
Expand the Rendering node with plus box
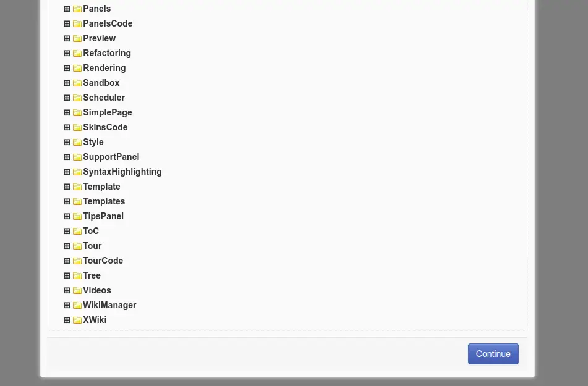click(67, 68)
